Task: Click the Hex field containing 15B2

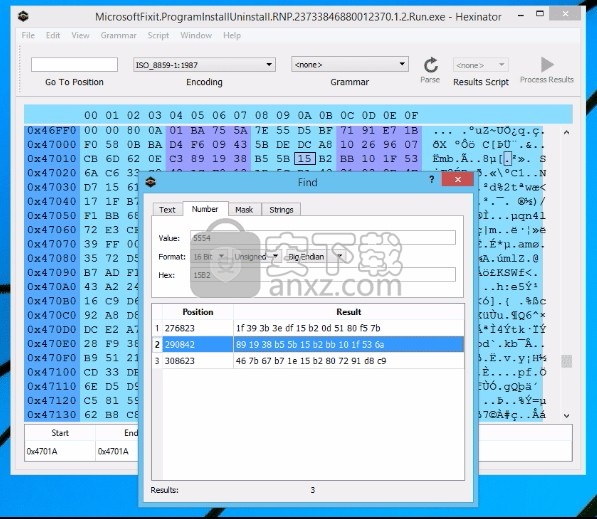Action: click(x=323, y=275)
